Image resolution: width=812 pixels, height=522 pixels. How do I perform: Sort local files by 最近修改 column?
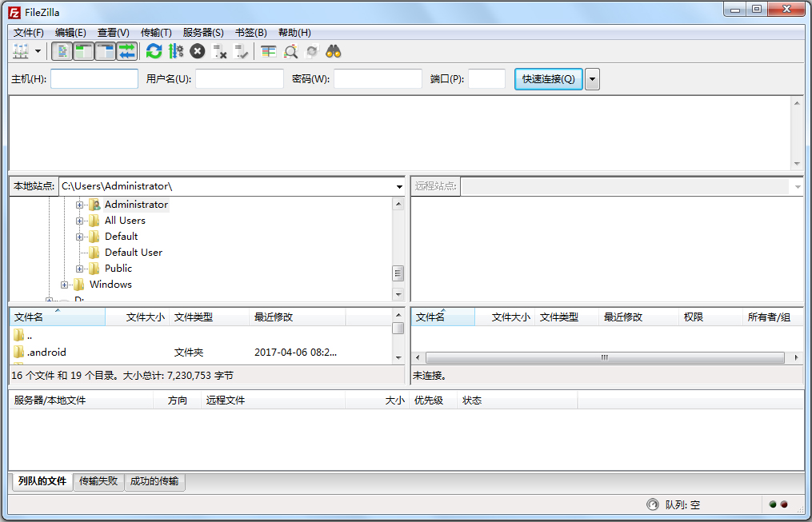coord(298,317)
